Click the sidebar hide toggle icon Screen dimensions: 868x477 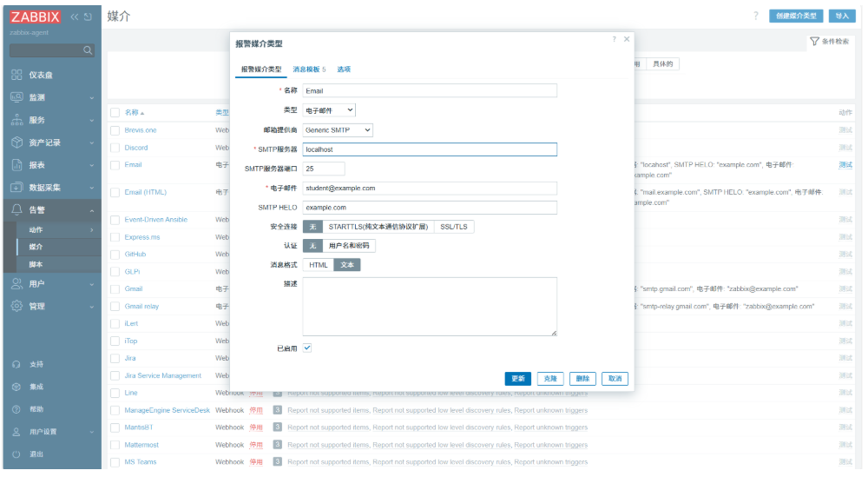coord(88,17)
